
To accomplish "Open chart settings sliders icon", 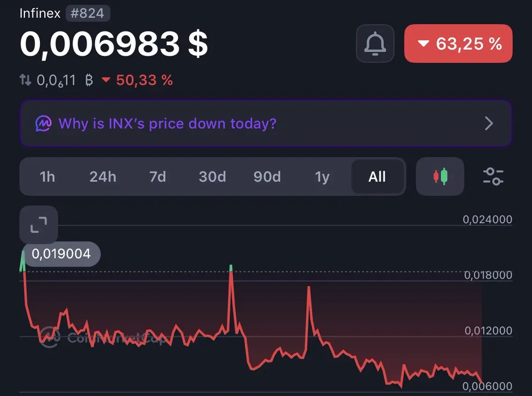I will (493, 176).
